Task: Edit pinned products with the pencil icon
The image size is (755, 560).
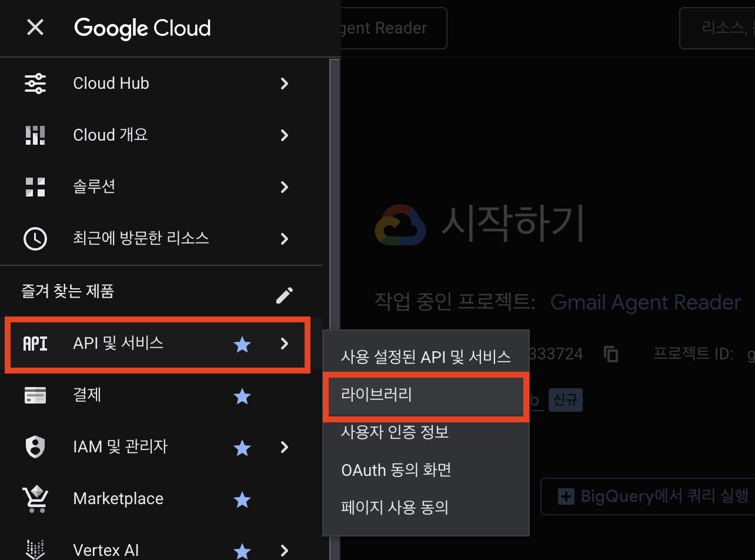Action: (285, 295)
